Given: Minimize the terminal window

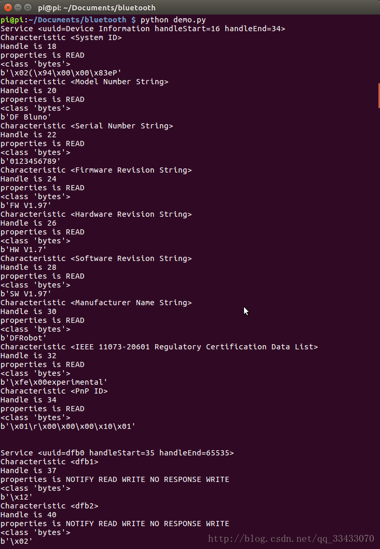Looking at the screenshot, I should [18, 7].
